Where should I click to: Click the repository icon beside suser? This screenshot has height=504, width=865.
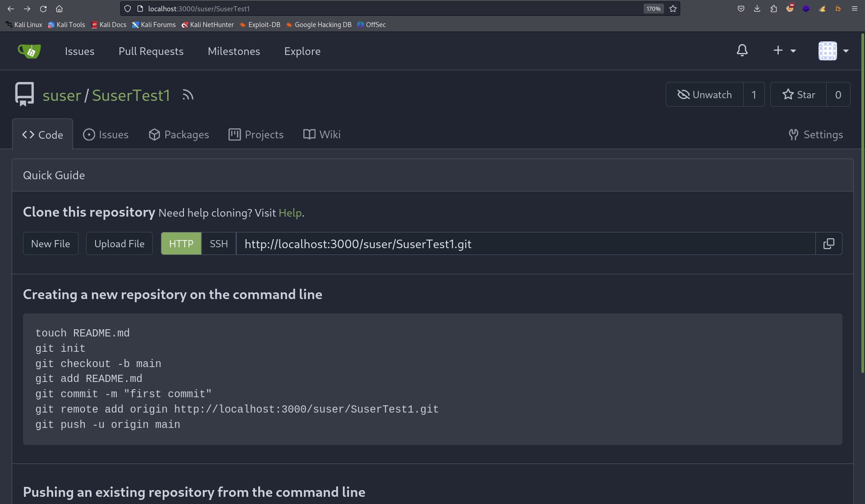click(x=24, y=94)
